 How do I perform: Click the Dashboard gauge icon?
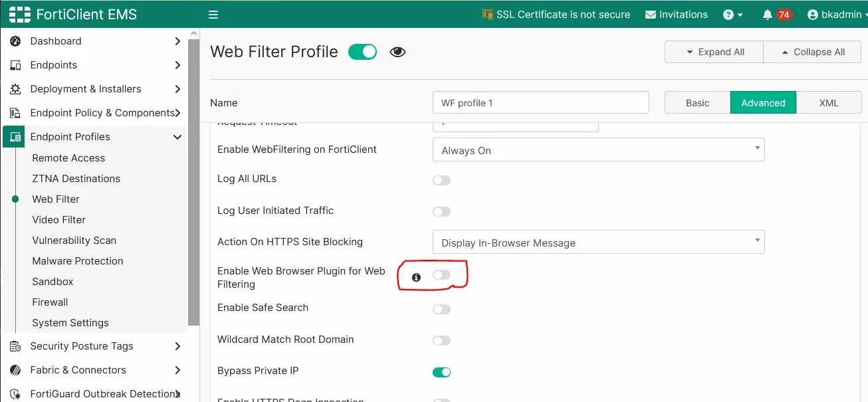[15, 41]
